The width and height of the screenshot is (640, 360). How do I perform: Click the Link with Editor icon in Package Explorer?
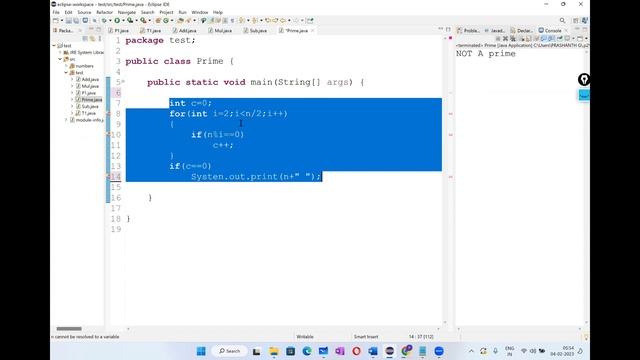(92, 38)
